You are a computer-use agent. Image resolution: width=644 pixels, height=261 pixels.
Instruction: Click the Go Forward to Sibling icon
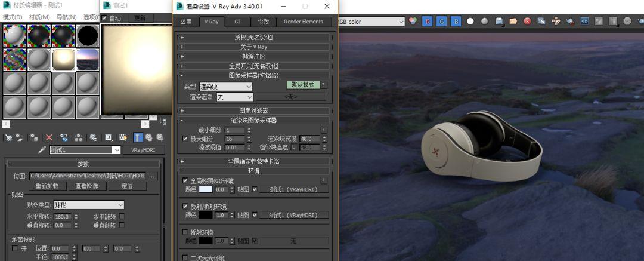159,137
